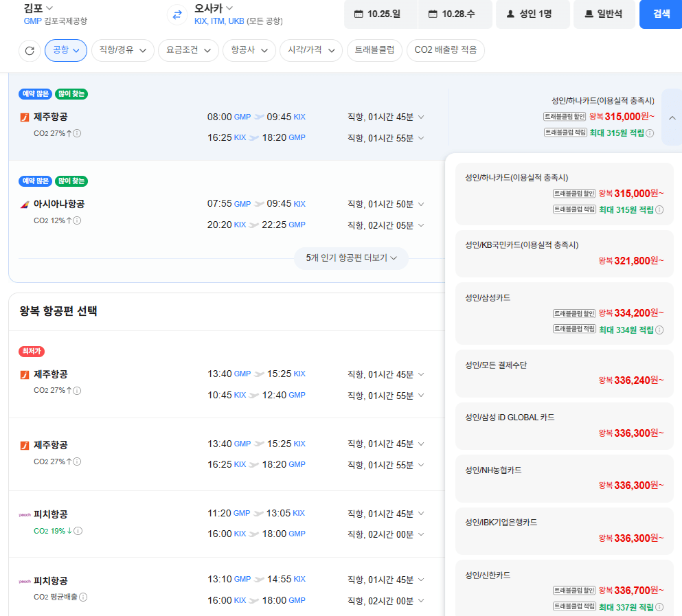This screenshot has height=616, width=682.
Task: Click CO2 info icon for first 제주항공 flight
Action: click(x=77, y=133)
